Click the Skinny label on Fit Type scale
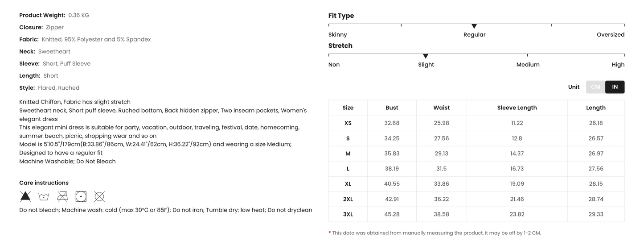 click(x=338, y=35)
